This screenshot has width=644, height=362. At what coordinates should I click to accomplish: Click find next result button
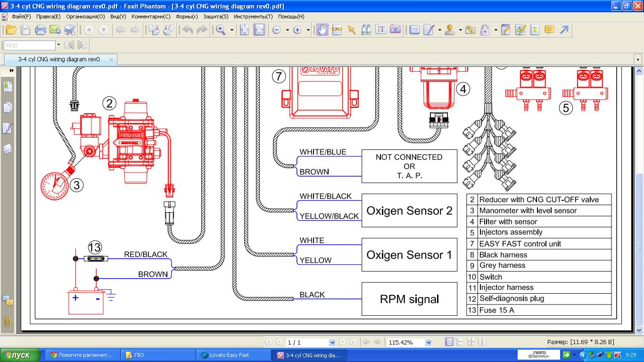pos(83,45)
